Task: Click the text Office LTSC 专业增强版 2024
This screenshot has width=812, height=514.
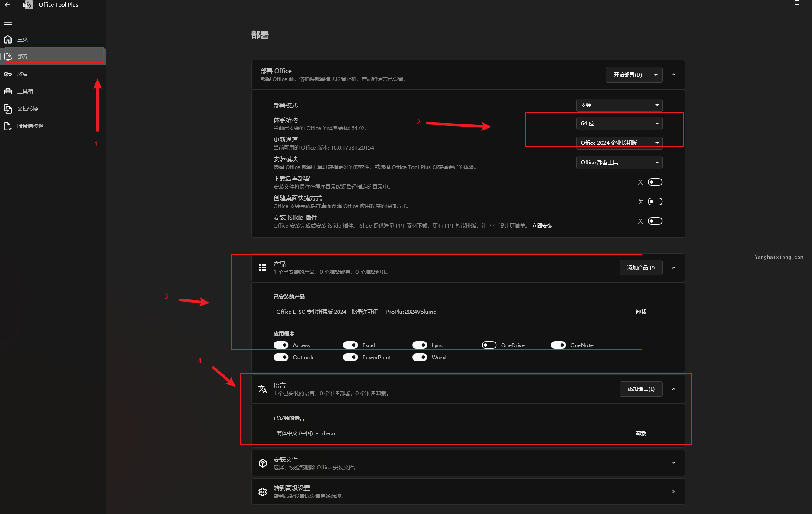Action: click(311, 312)
